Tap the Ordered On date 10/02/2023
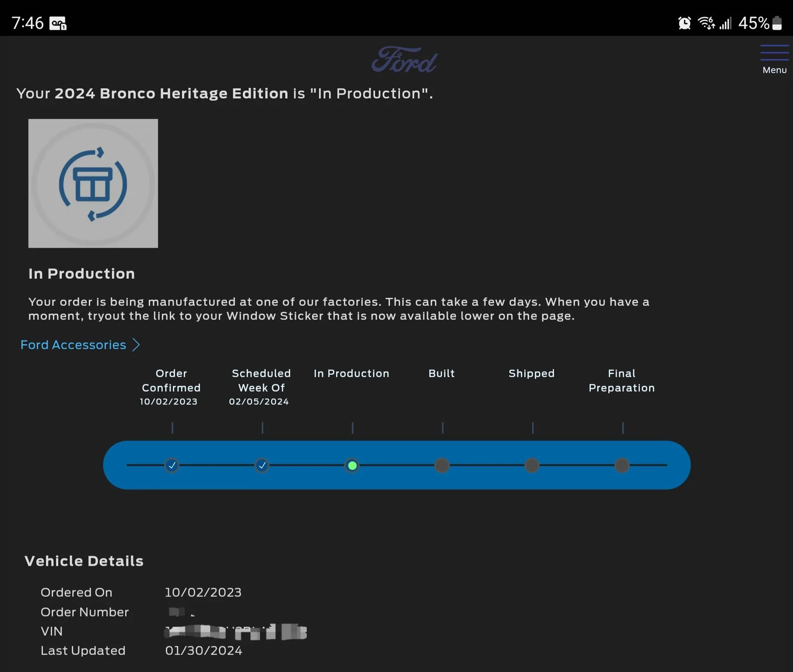 (203, 592)
